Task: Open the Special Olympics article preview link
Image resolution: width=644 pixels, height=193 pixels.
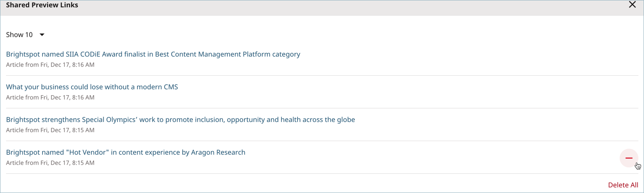Action: (x=180, y=120)
